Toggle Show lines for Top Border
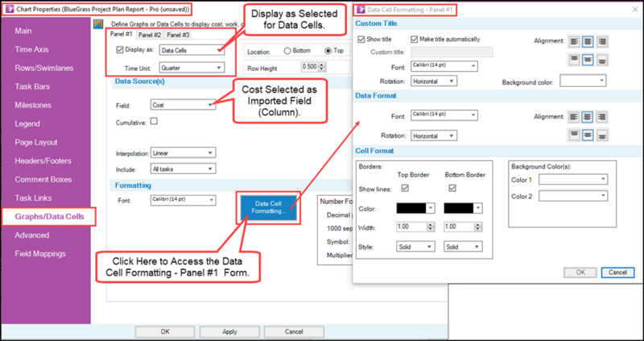 pyautogui.click(x=405, y=189)
